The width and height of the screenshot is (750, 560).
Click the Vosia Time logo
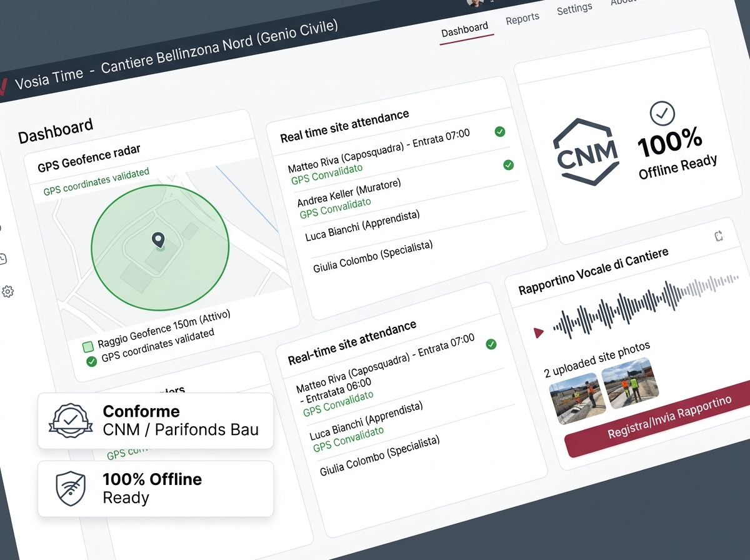(4, 86)
